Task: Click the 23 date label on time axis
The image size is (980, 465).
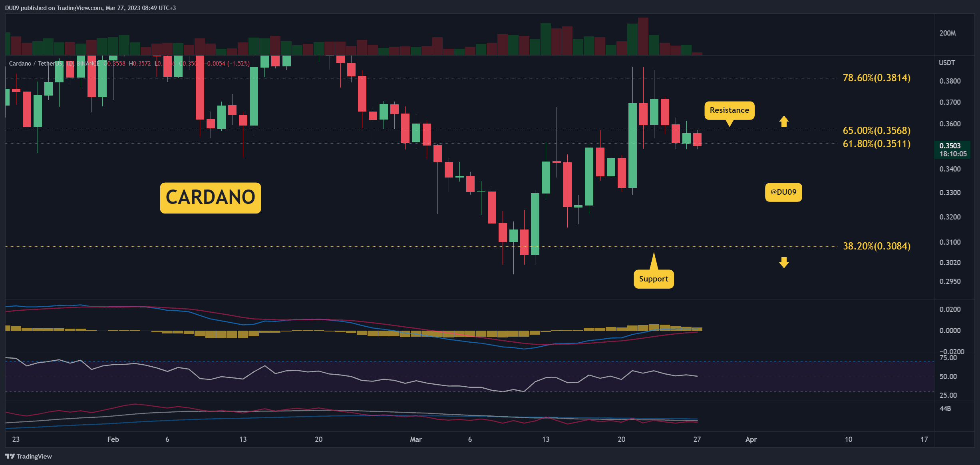Action: (16, 439)
